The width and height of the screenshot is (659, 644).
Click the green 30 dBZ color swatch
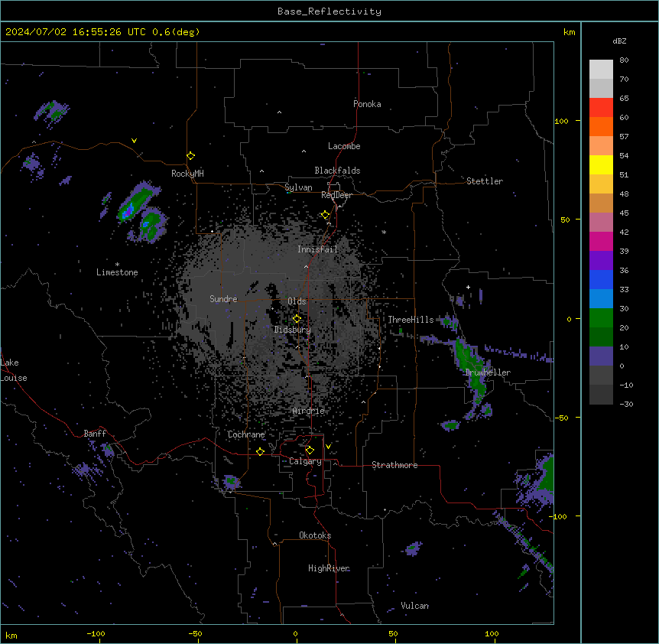coord(601,318)
